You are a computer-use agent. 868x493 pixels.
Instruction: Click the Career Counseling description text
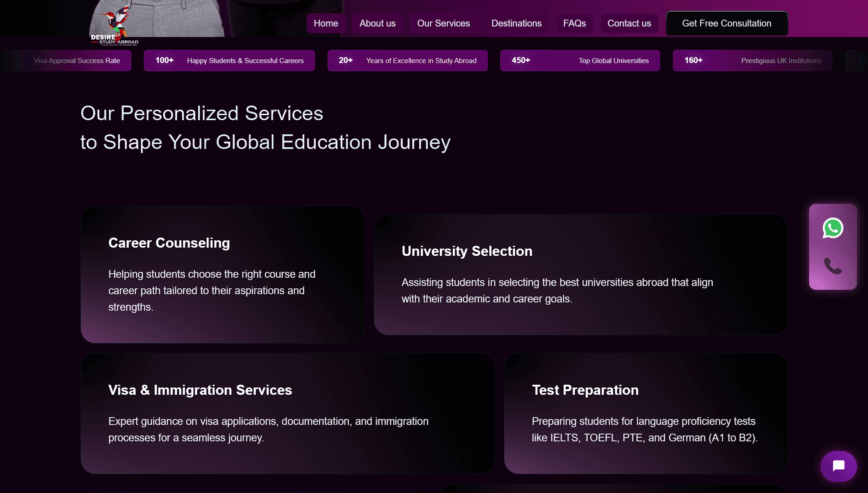coord(212,291)
